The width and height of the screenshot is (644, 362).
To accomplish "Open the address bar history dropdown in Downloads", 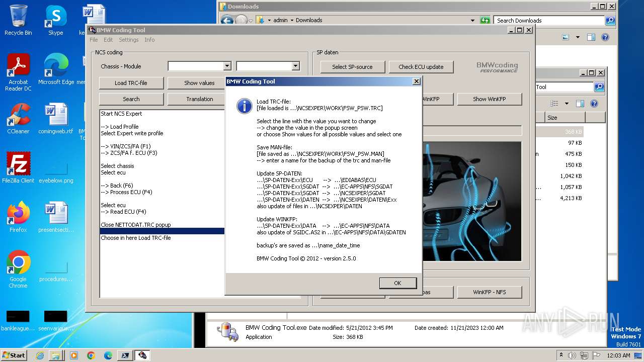I will click(472, 20).
